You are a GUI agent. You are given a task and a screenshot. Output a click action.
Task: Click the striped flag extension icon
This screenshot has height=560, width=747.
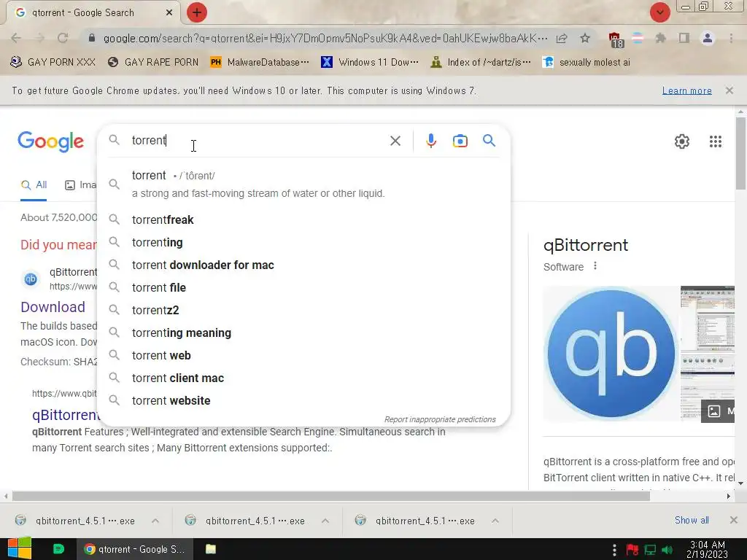(638, 38)
